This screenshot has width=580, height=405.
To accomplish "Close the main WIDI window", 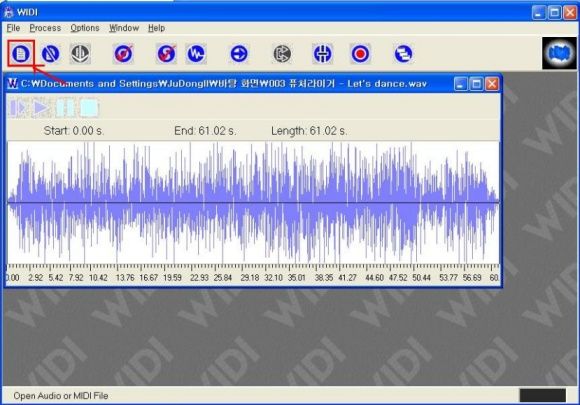I will click(570, 13).
